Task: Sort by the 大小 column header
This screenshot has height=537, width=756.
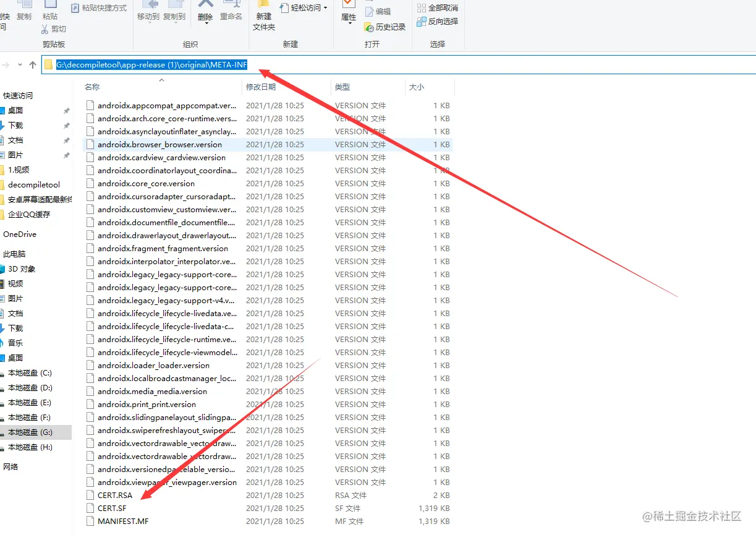Action: [x=417, y=87]
